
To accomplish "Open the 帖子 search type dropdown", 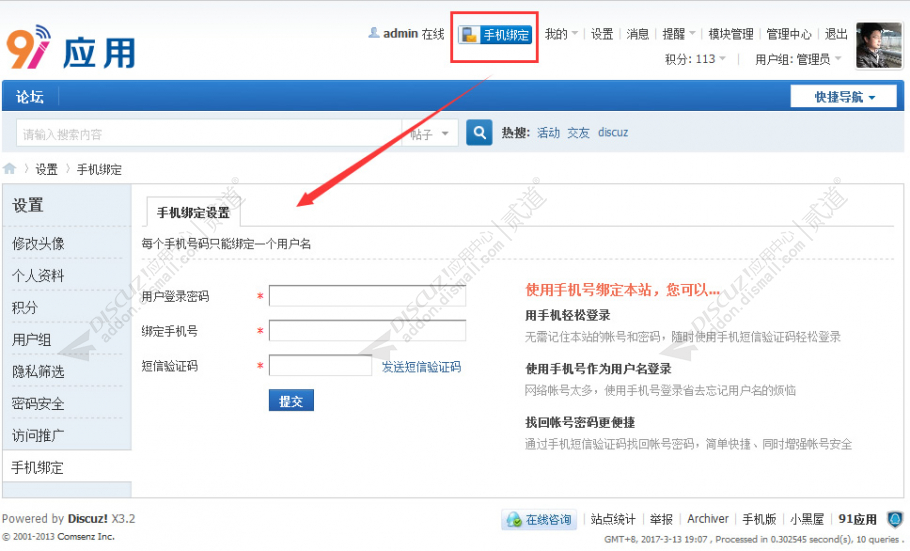I will coord(429,134).
